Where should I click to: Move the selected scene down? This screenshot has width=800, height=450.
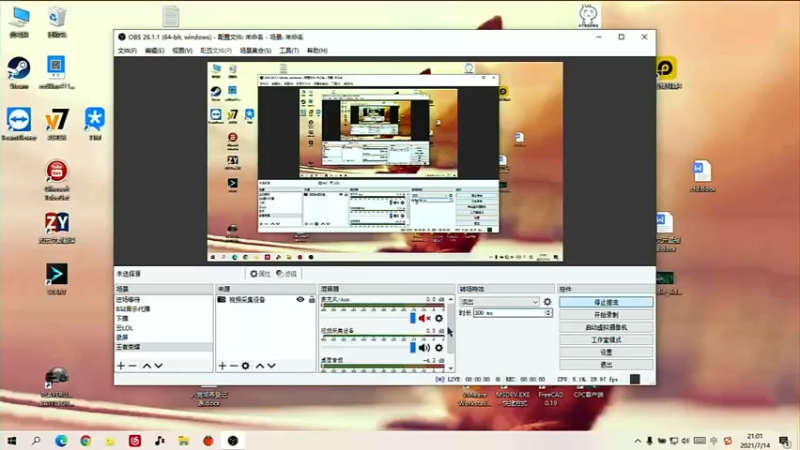159,366
